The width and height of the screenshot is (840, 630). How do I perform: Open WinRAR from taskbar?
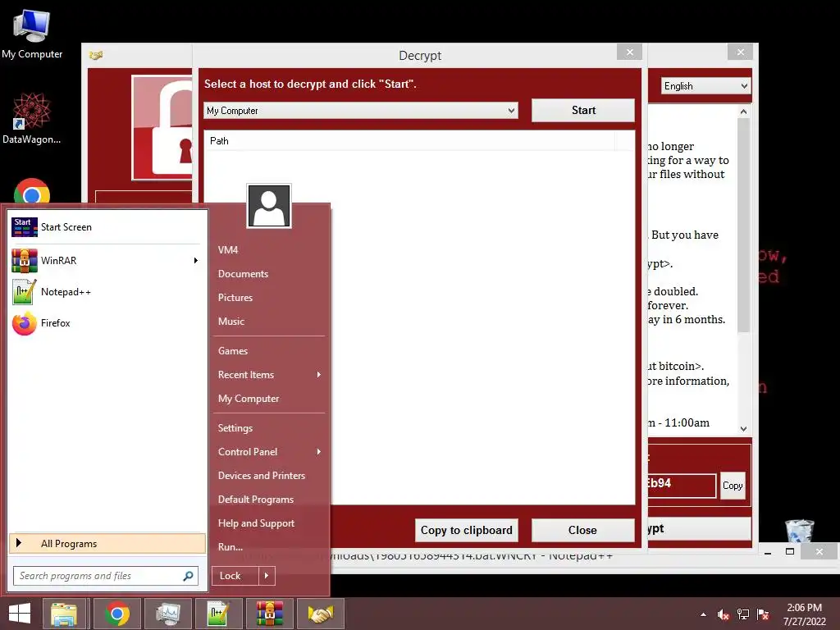tap(269, 614)
